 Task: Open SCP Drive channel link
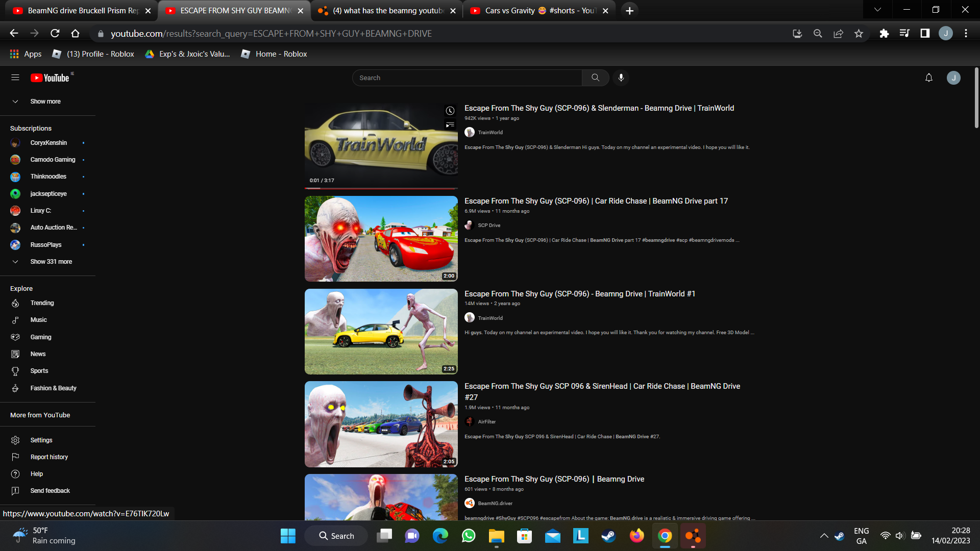(489, 226)
